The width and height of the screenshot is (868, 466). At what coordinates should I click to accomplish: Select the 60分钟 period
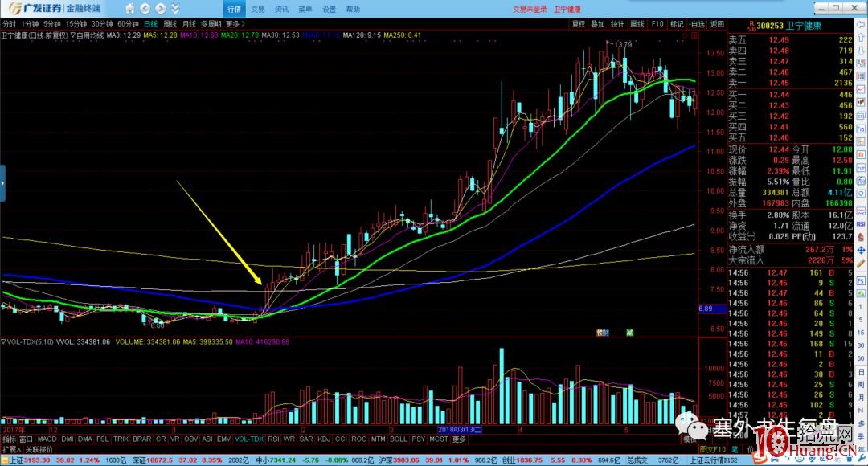[x=128, y=24]
